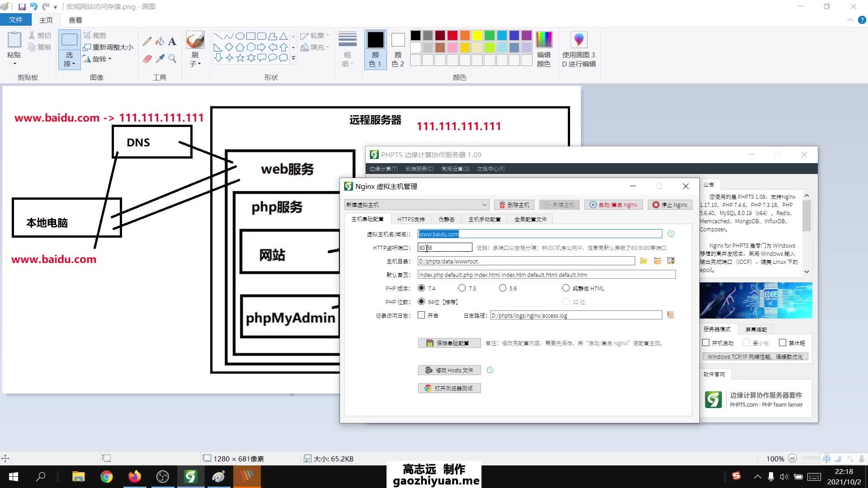Screen dimensions: 868x488
Task: Select pure static HTML radio button
Action: tap(566, 288)
